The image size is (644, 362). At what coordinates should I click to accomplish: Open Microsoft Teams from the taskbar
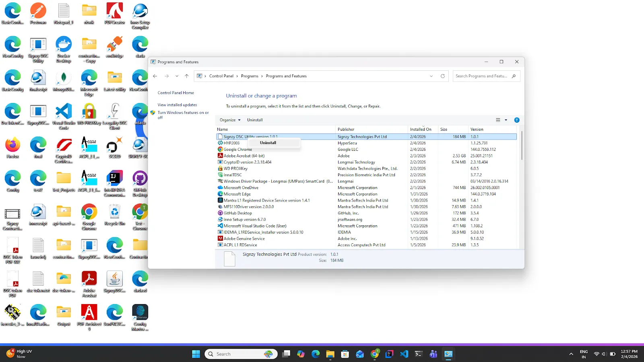433,354
